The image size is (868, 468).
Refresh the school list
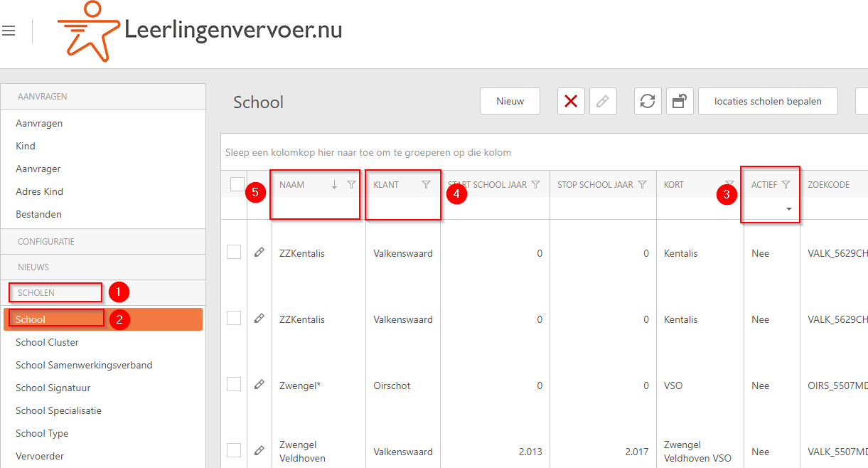click(647, 100)
